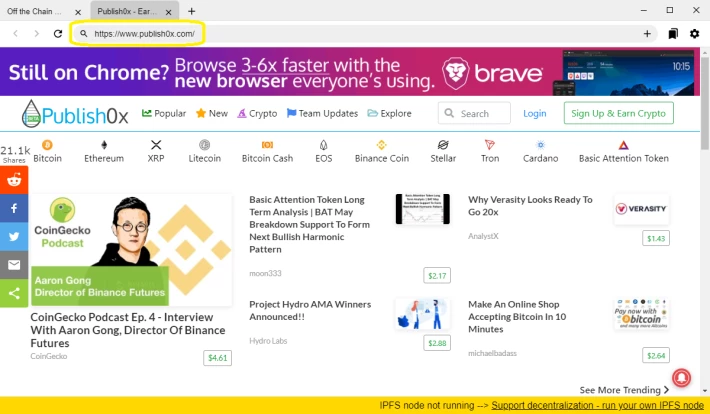
Task: Share page on Reddit sidebar icon
Action: pos(14,180)
